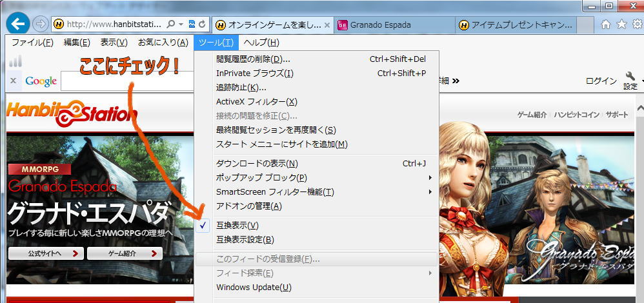The image size is (644, 303).
Task: Select ダウンロードの表示(N) menu entry
Action: [316, 164]
